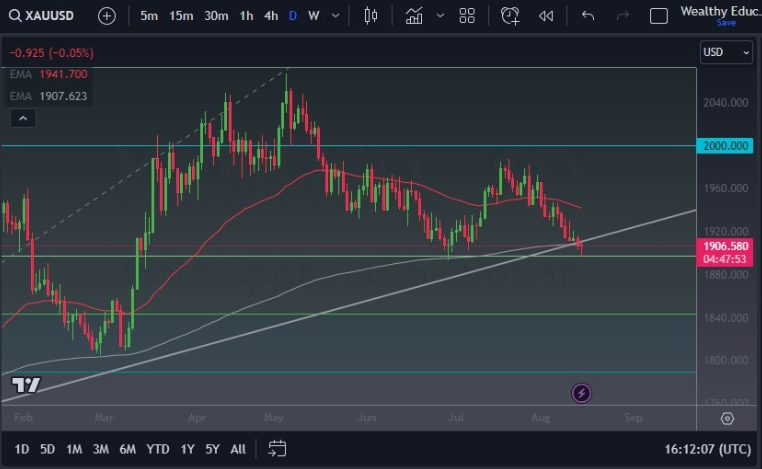The width and height of the screenshot is (762, 469).
Task: Open the indicator templates grid icon
Action: (467, 16)
